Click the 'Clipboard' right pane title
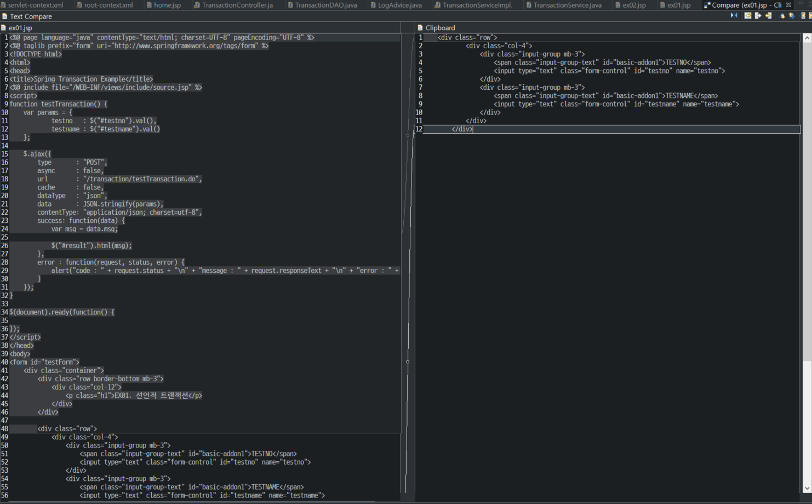 click(x=440, y=27)
